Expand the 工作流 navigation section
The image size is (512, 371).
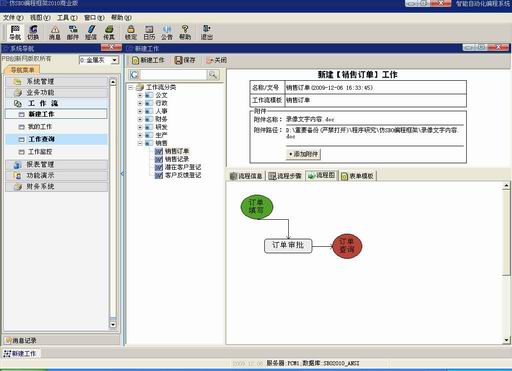[57, 103]
